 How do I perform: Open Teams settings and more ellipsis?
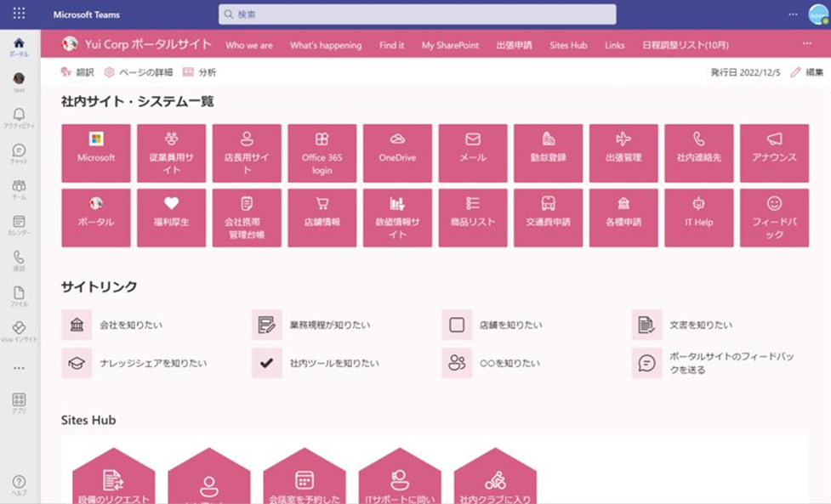(793, 14)
